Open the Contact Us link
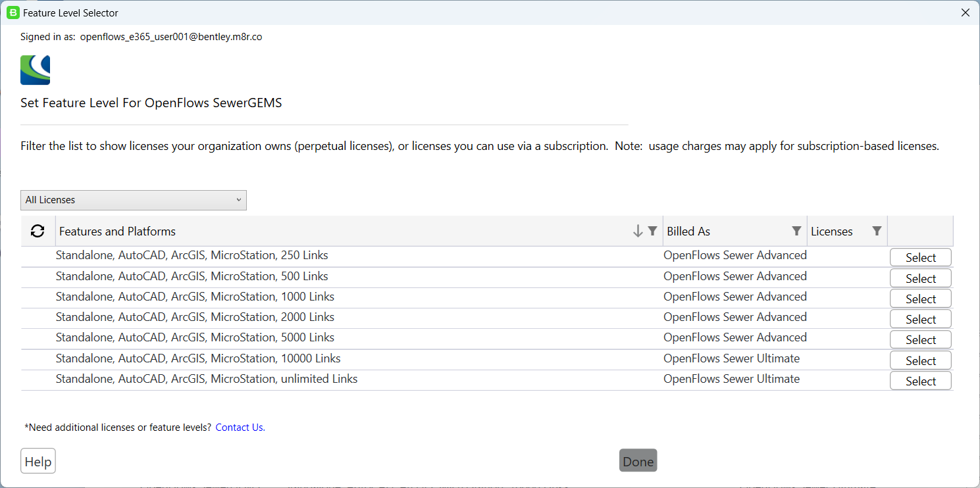Image resolution: width=980 pixels, height=488 pixels. (240, 427)
